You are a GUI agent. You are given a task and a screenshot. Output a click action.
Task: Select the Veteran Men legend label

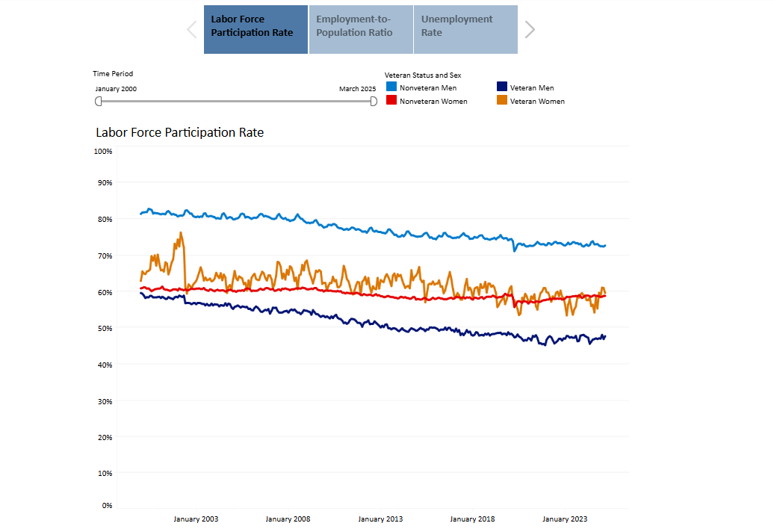pos(532,88)
